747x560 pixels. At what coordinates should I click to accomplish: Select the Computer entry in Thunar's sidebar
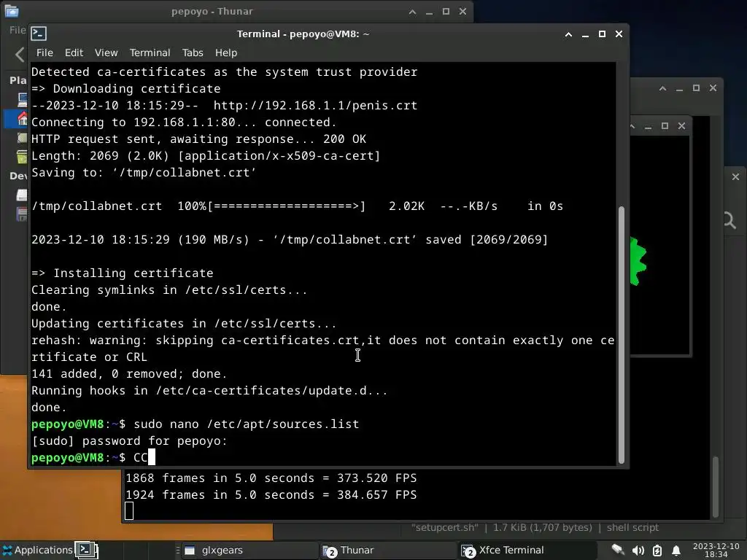(x=22, y=99)
